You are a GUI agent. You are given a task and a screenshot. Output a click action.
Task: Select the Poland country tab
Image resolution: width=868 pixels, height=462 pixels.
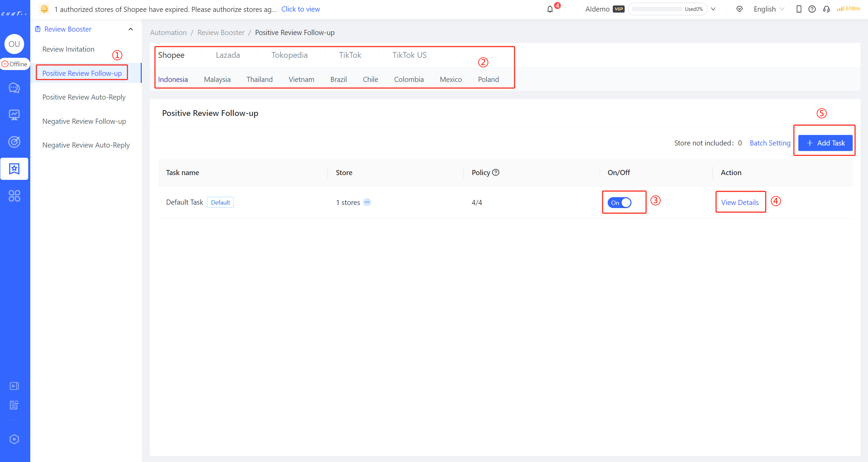click(488, 80)
